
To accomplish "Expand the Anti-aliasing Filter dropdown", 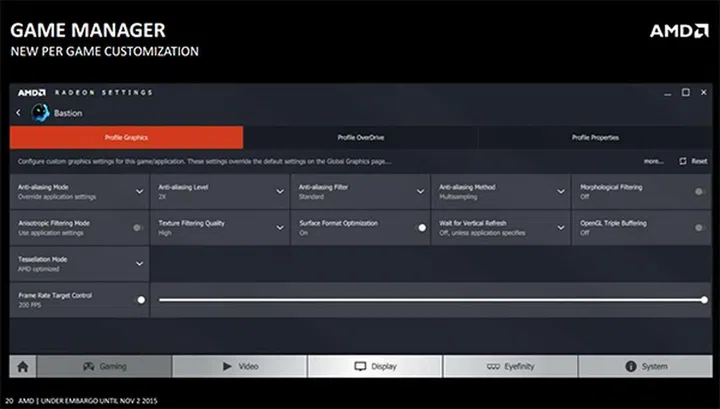I will (421, 191).
